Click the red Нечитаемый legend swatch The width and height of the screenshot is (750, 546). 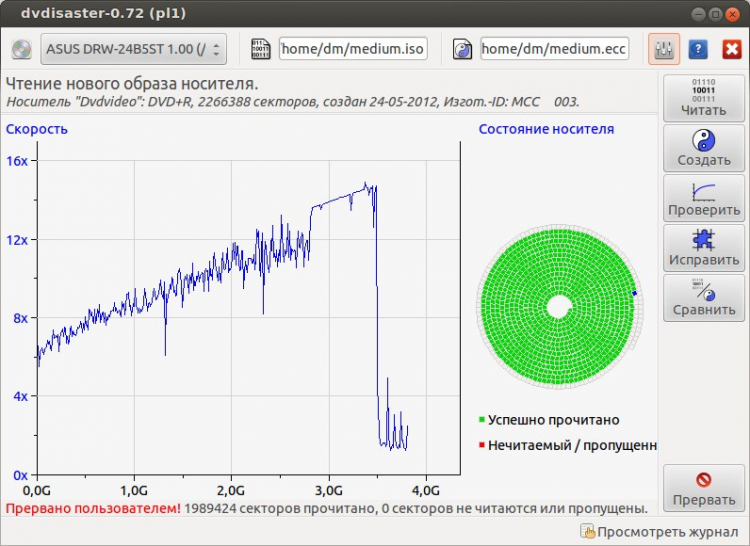482,445
